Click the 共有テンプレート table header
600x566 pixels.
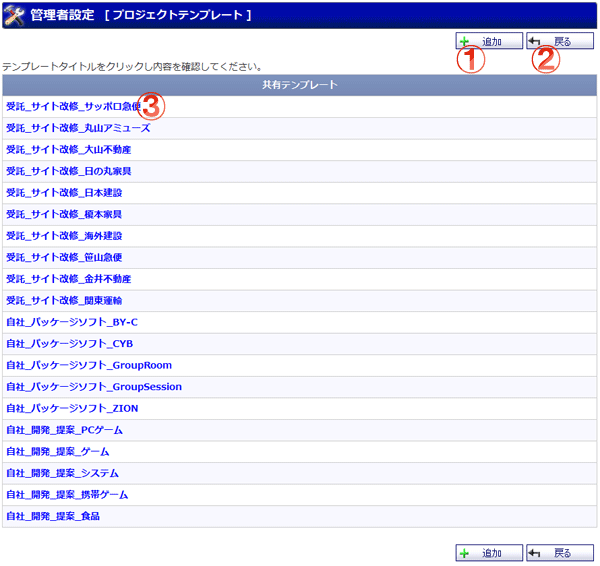pyautogui.click(x=300, y=85)
